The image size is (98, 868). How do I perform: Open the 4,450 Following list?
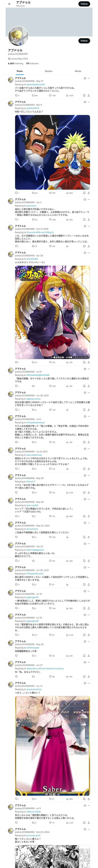tap(16, 63)
